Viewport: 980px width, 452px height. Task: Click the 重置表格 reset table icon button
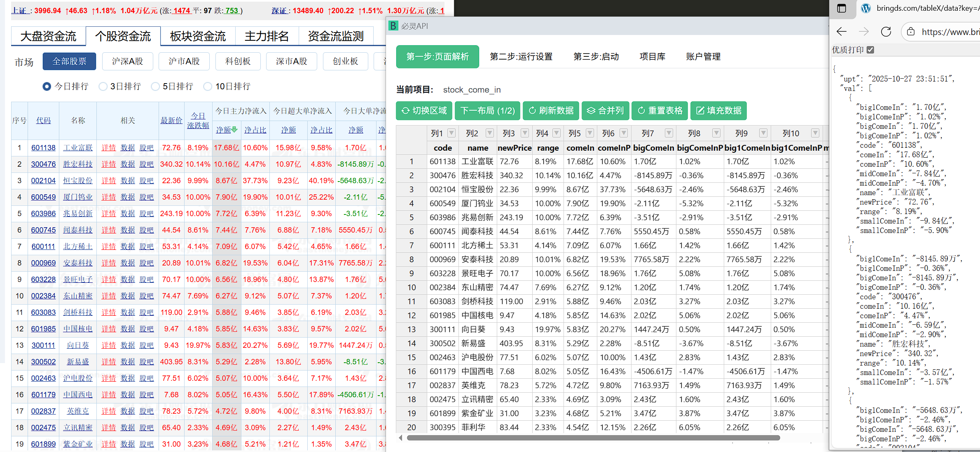pyautogui.click(x=641, y=110)
